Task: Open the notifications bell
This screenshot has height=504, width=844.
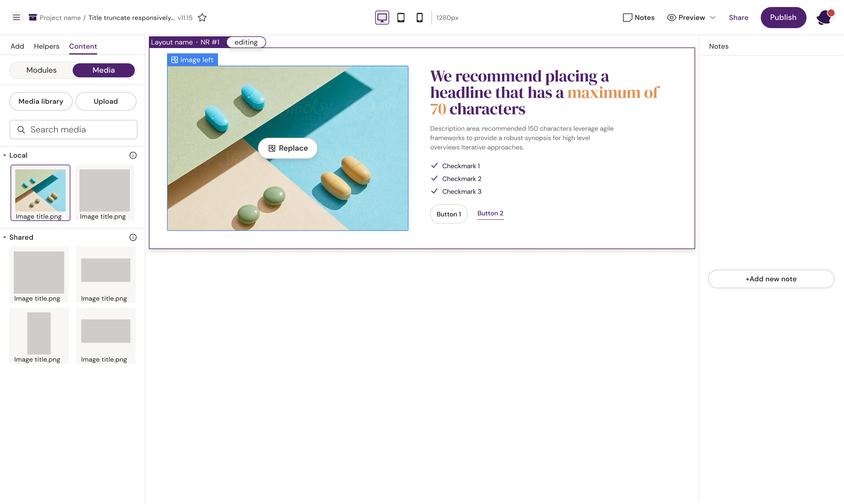Action: 824,18
